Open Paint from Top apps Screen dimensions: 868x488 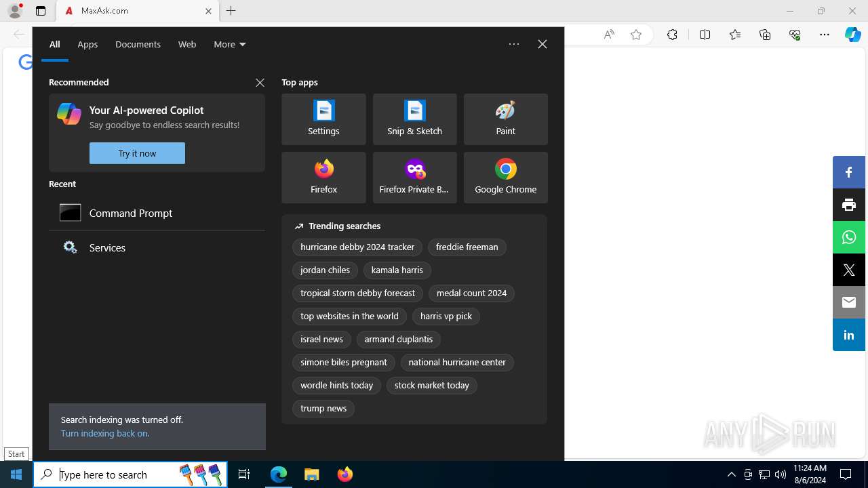(x=505, y=119)
